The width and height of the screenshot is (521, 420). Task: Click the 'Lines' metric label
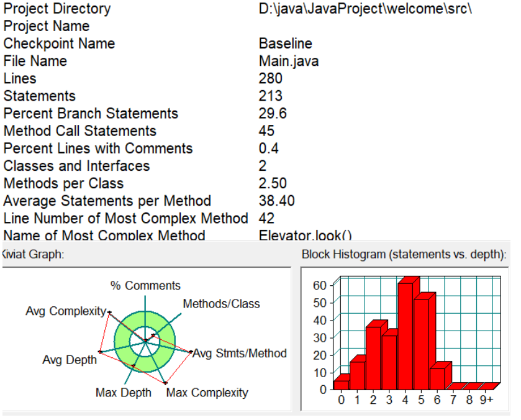click(20, 78)
